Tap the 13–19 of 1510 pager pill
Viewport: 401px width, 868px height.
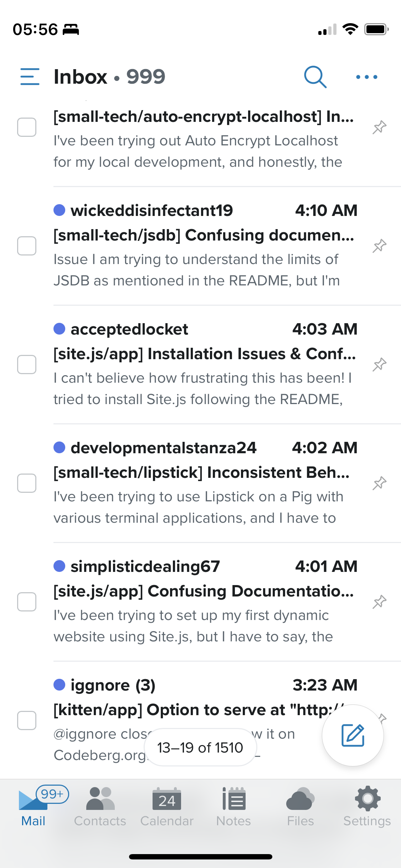click(x=200, y=748)
